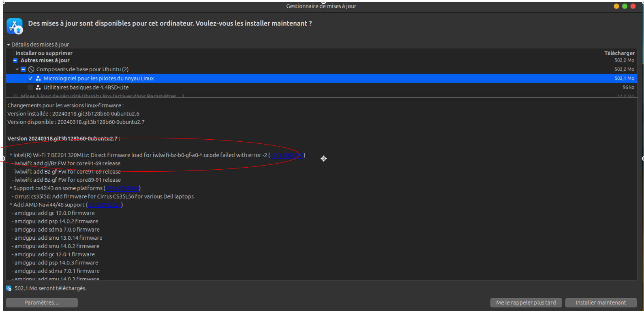
Task: Choose 'Me le rappeler plus tard'
Action: click(526, 302)
